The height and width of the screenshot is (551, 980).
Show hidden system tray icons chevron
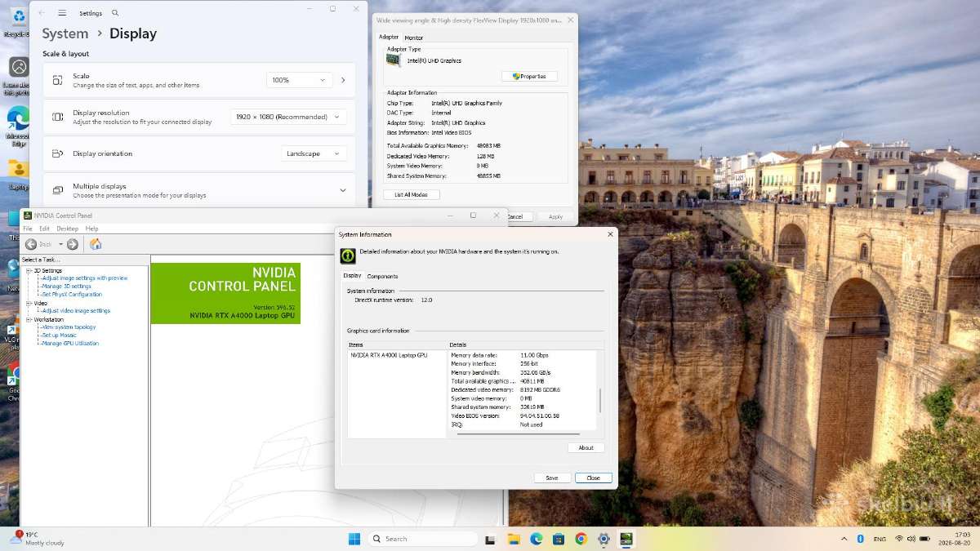844,539
